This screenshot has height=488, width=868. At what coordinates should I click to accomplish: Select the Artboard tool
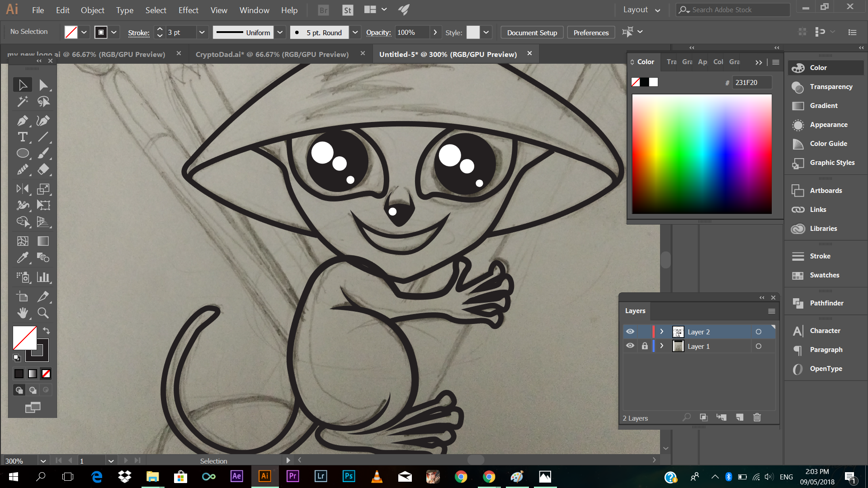coord(22,296)
